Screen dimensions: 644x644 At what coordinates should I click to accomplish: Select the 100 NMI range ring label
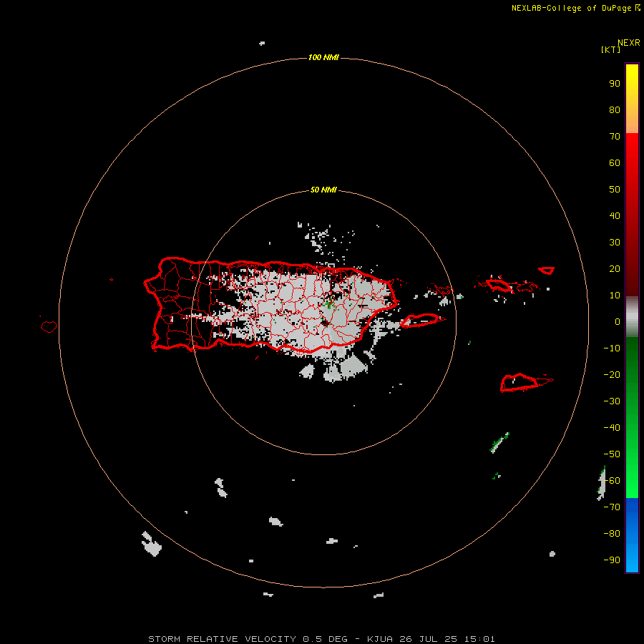(x=323, y=57)
